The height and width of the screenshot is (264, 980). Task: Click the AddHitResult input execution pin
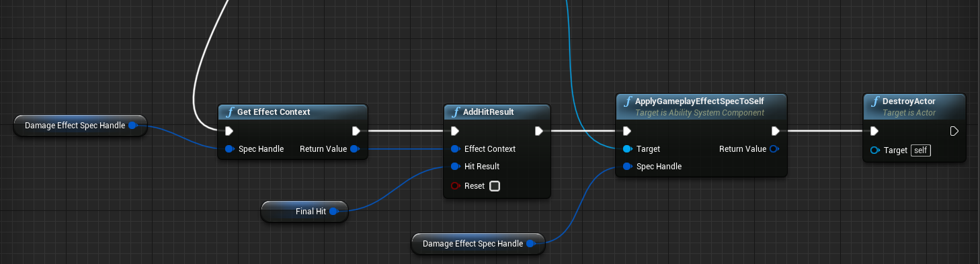455,131
